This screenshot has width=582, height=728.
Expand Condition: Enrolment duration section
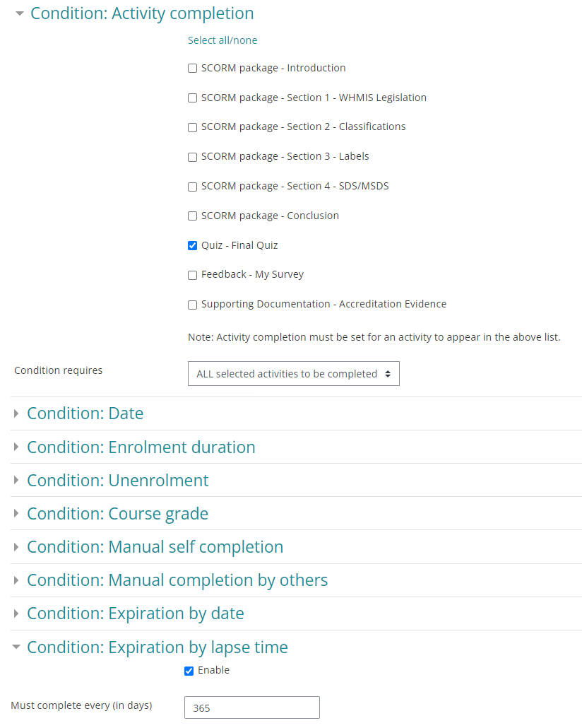point(141,447)
